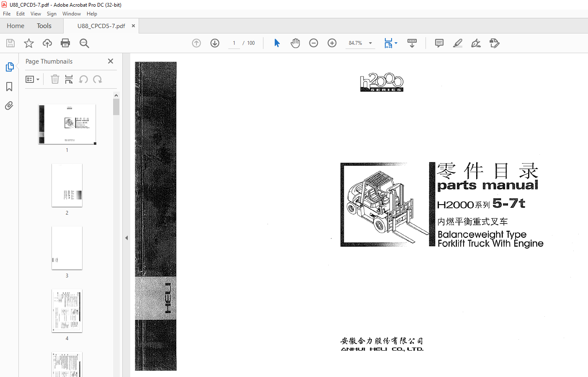588x377 pixels.
Task: Click the thumbnail scrollbar up arrow
Action: [116, 95]
